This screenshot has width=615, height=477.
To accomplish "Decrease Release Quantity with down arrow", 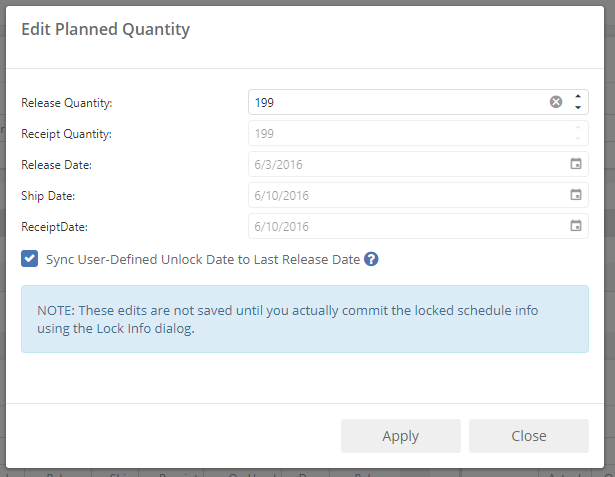I will (578, 107).
